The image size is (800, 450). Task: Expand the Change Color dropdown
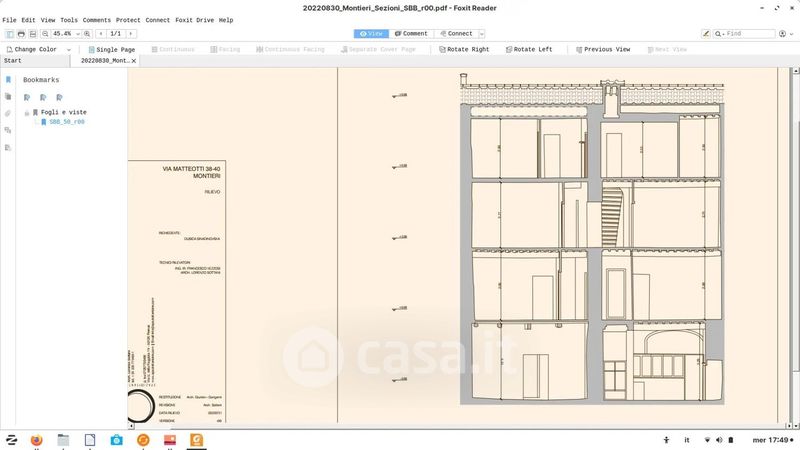[69, 49]
